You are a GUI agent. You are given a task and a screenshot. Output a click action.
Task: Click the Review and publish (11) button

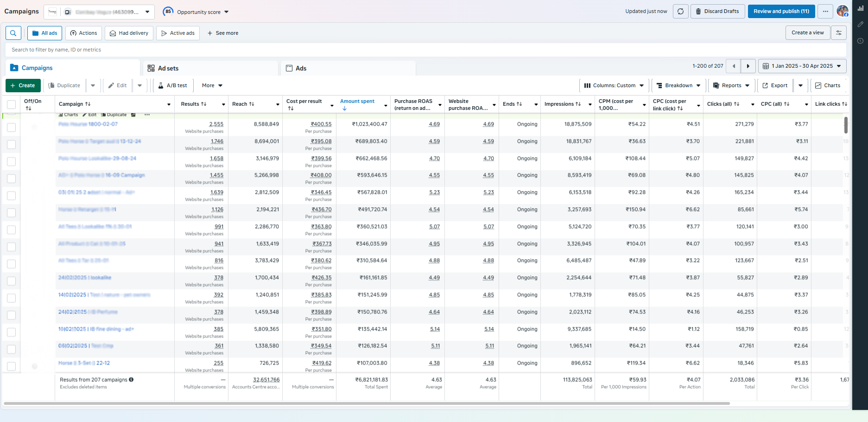pyautogui.click(x=781, y=12)
